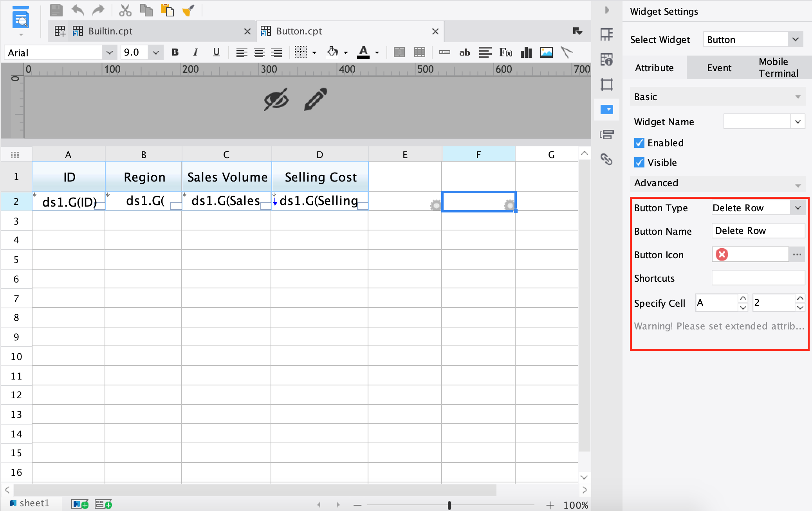Open the Builtin.cpt tab
The height and width of the screenshot is (511, 812).
[x=111, y=31]
